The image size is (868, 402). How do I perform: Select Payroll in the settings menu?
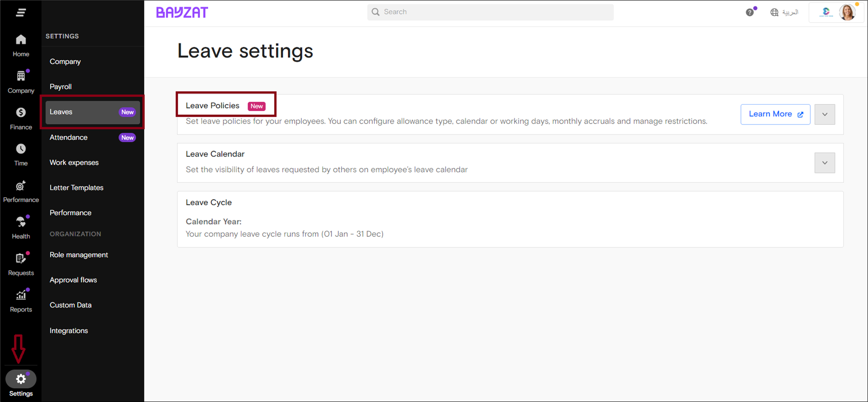[61, 87]
